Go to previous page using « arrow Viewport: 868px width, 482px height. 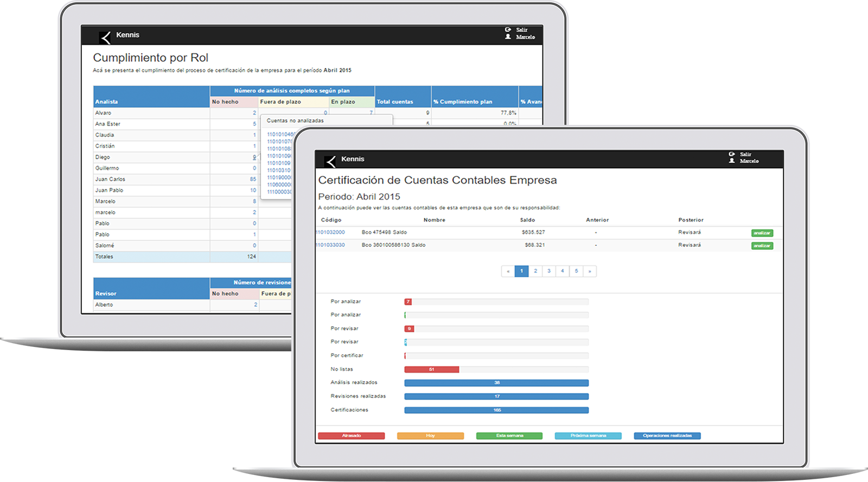click(508, 271)
